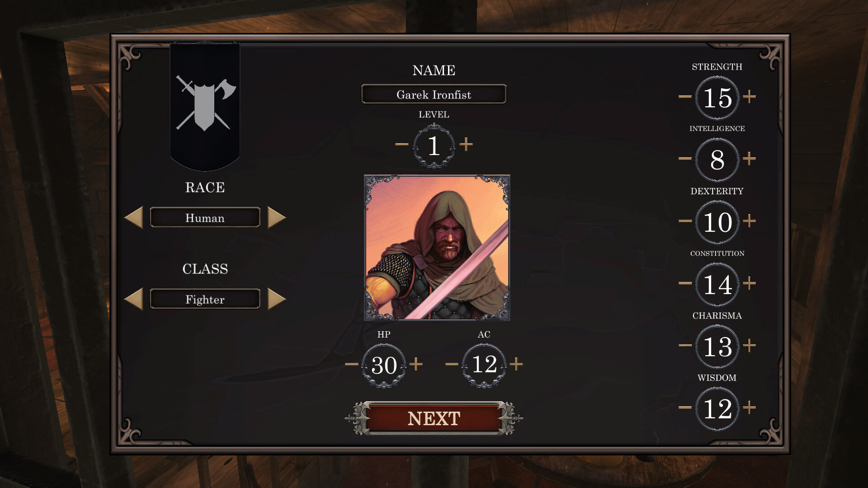This screenshot has height=488, width=868.
Task: Click the Fighter class box
Action: pyautogui.click(x=205, y=299)
